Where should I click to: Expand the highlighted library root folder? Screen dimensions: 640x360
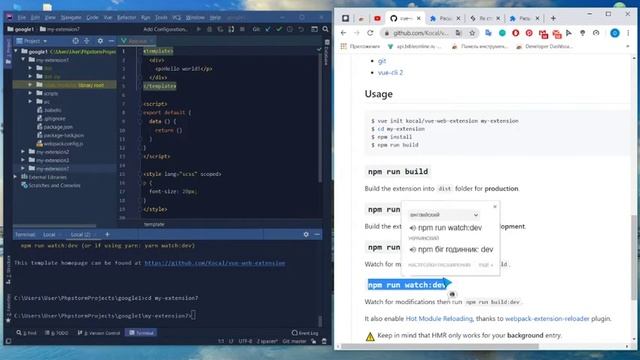click(30, 85)
